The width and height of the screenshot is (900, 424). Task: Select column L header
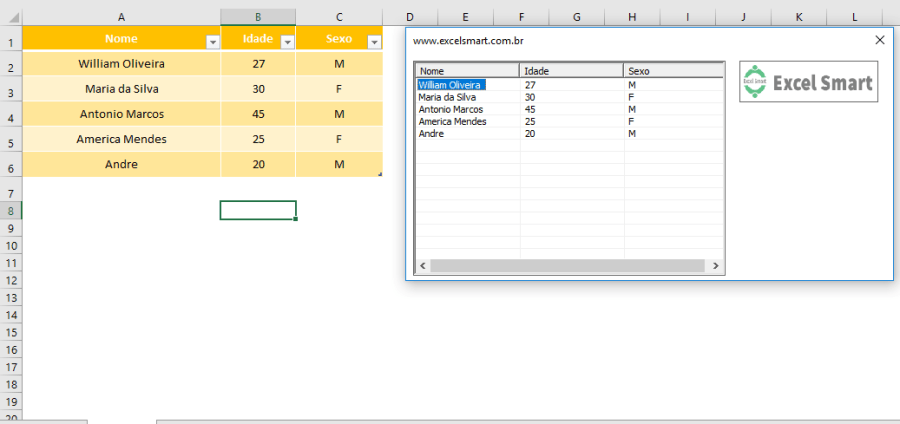click(854, 18)
